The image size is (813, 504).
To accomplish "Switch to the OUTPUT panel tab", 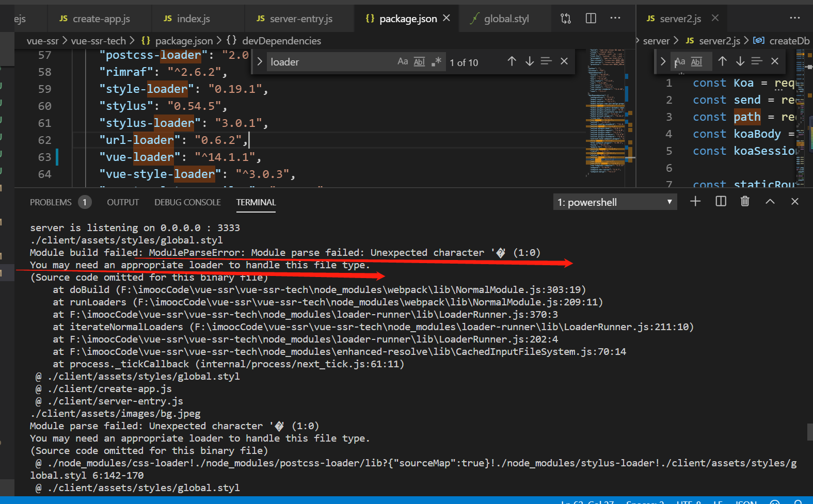I will pyautogui.click(x=123, y=202).
